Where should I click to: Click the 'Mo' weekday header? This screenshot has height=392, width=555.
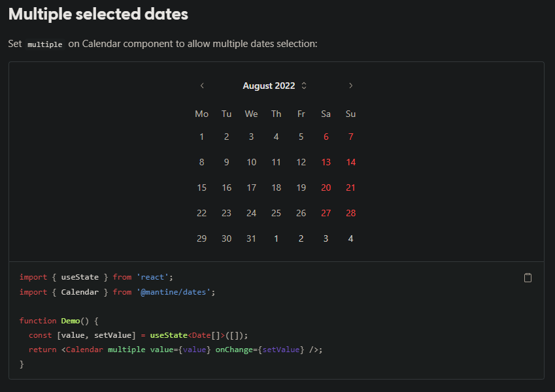click(x=202, y=114)
